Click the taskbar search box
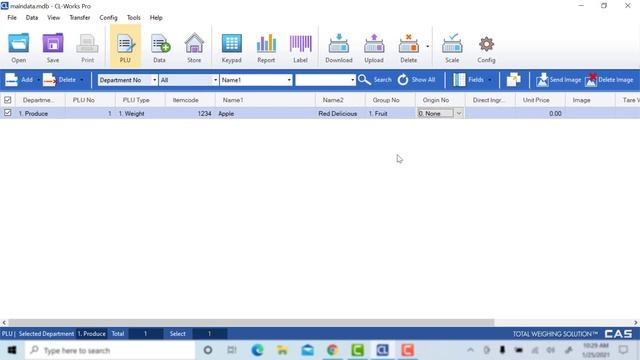 [110, 350]
